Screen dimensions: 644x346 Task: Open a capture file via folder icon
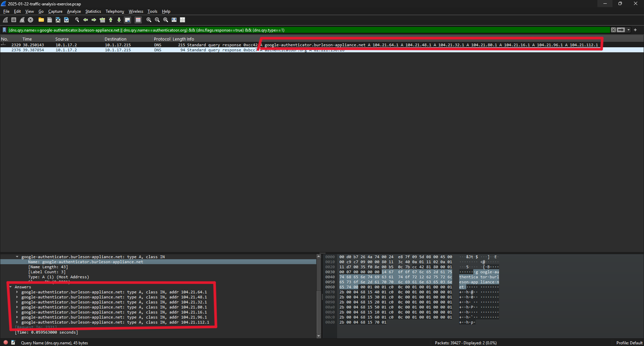coord(41,20)
